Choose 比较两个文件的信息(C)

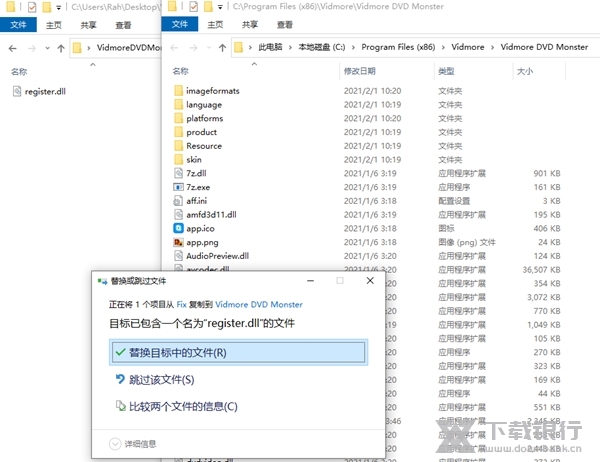pyautogui.click(x=176, y=406)
